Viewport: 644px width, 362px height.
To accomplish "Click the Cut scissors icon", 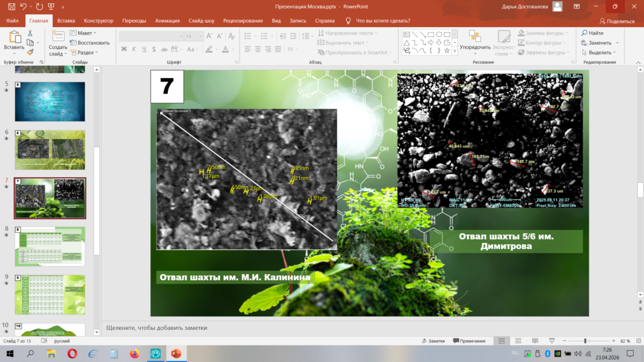I will 30,33.
